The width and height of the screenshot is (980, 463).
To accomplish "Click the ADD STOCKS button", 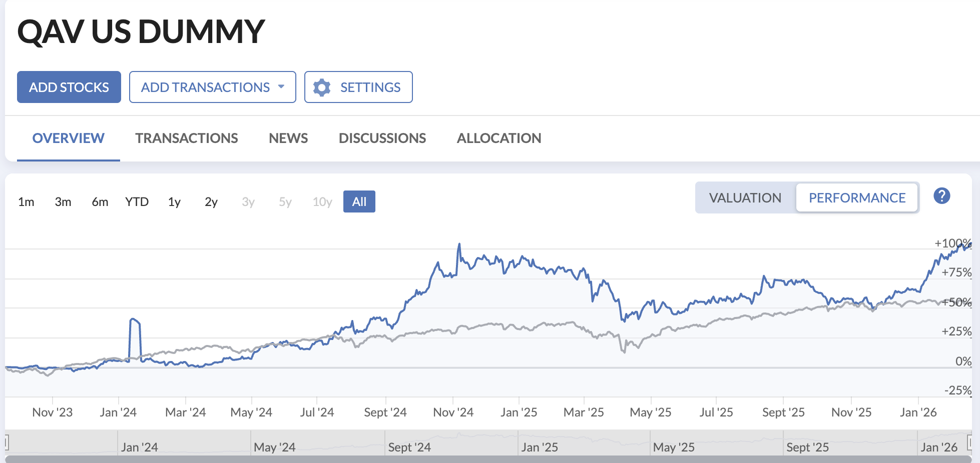I will tap(69, 86).
